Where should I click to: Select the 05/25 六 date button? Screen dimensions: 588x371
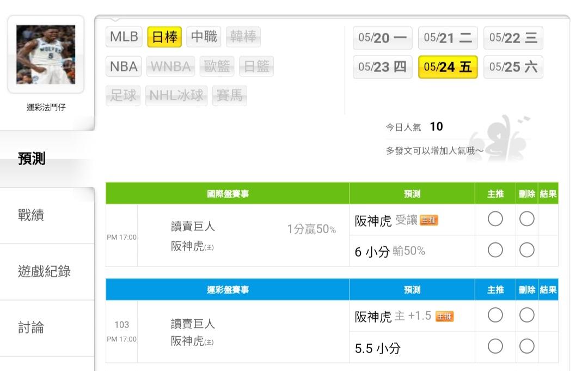click(513, 67)
